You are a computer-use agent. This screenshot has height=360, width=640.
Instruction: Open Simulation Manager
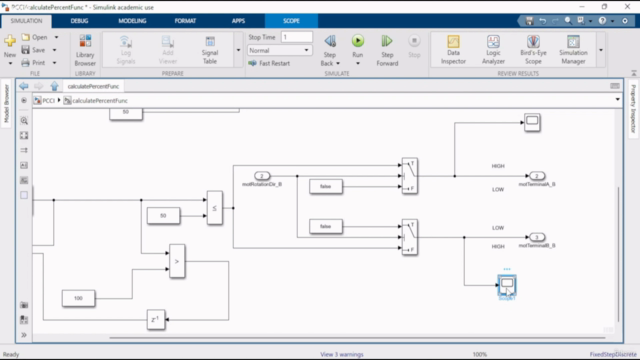pyautogui.click(x=573, y=50)
